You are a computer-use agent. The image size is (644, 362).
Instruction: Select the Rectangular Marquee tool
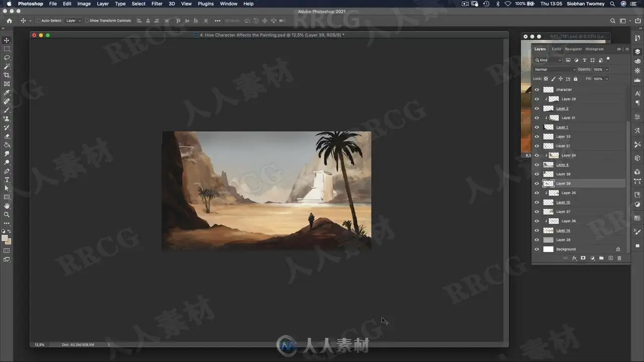point(7,49)
